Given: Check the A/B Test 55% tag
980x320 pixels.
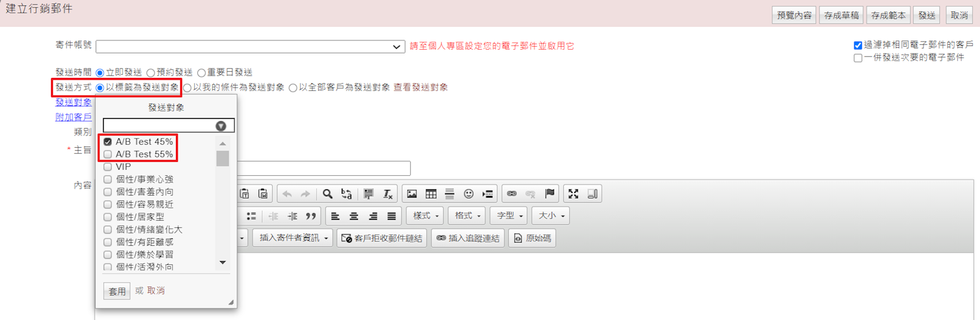Looking at the screenshot, I should [108, 154].
